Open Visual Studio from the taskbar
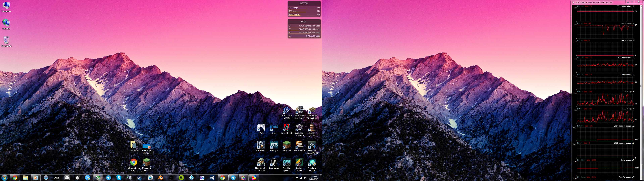Screen dimensions: 644x181 coord(212,178)
